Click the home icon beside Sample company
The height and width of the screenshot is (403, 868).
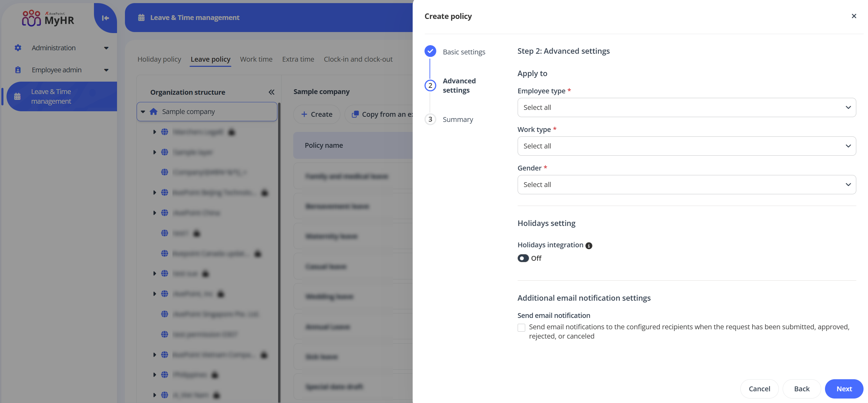(154, 111)
